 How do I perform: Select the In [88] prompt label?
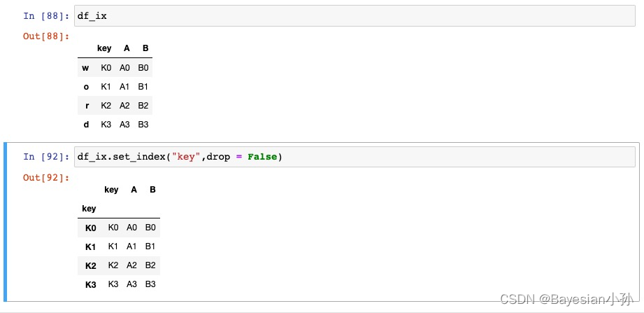[x=47, y=16]
